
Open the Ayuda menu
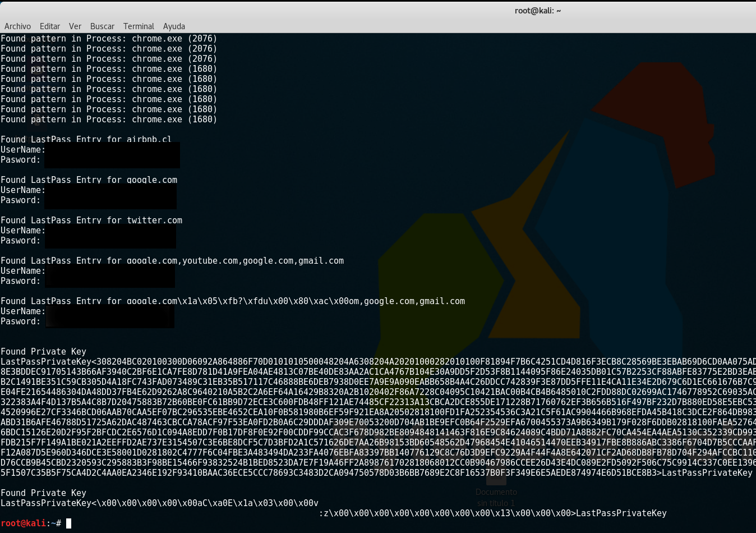[x=174, y=26]
